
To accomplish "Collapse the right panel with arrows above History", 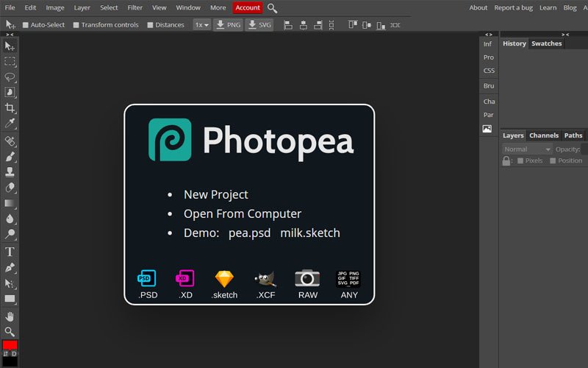I will click(x=565, y=35).
